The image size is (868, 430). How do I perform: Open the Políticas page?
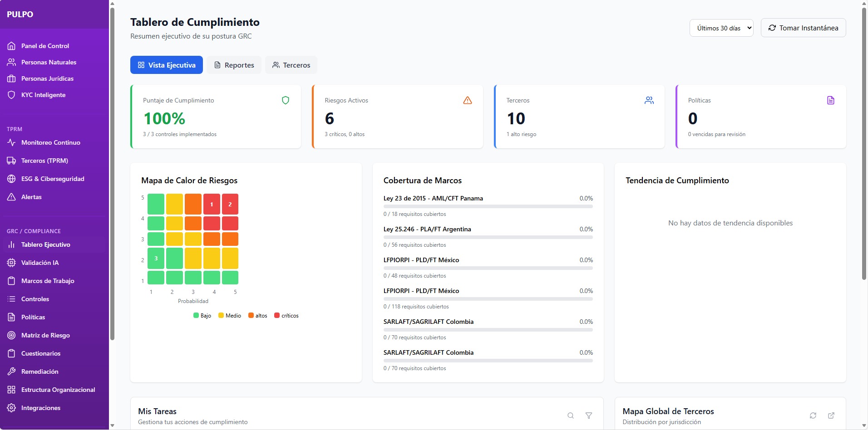(x=34, y=317)
